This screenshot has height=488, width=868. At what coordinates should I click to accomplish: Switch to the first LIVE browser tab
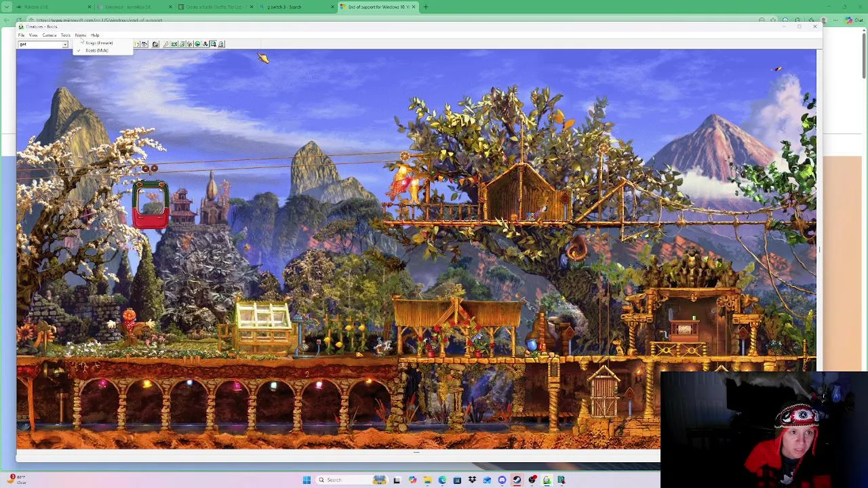[51, 7]
